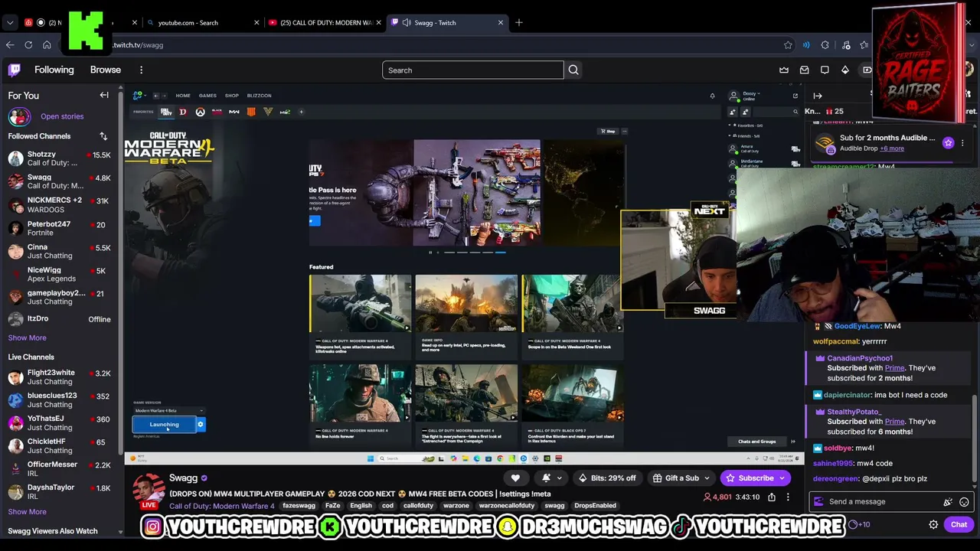Open the Shotzzy followed channel
The height and width of the screenshot is (551, 980).
(60, 158)
